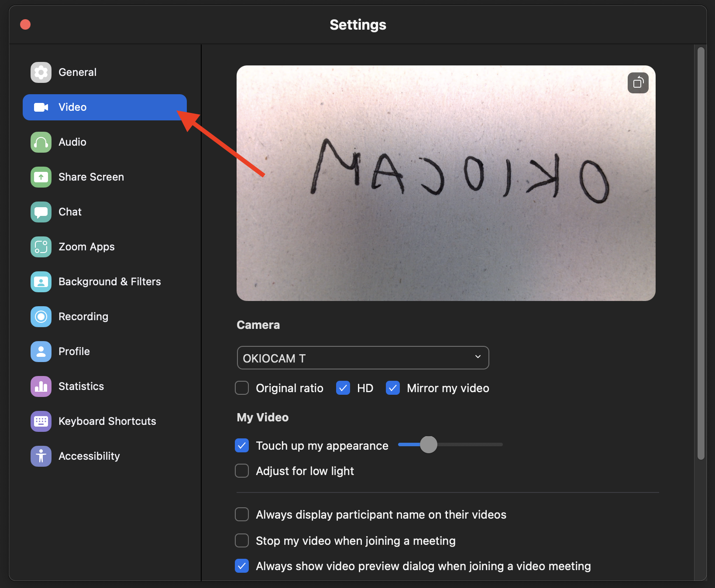Click the touch up appearance slider handle
The height and width of the screenshot is (588, 715).
[x=429, y=444]
